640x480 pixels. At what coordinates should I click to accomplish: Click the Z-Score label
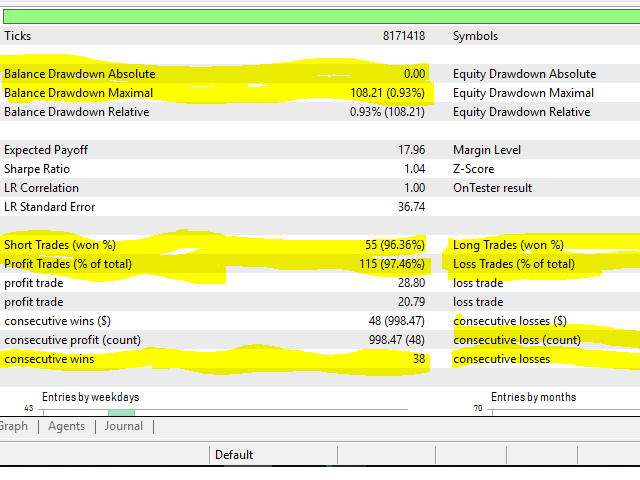click(473, 169)
